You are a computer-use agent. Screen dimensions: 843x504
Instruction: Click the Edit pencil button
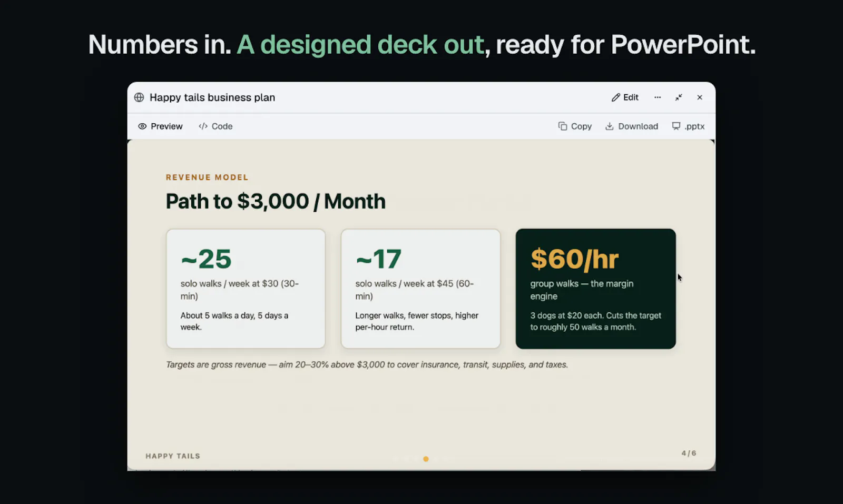point(625,97)
